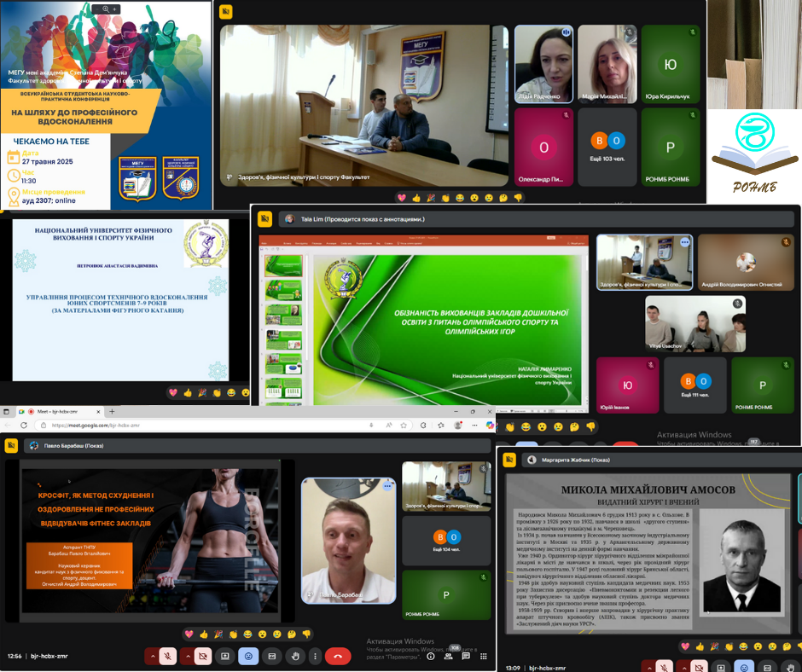Expand audio settings arrow in Маргарита Жабчик window
Viewport: 802px width, 672px height.
pos(649,668)
